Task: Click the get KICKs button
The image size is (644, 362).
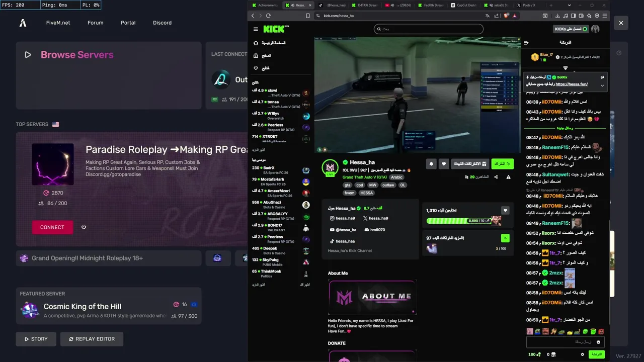Action: (571, 29)
